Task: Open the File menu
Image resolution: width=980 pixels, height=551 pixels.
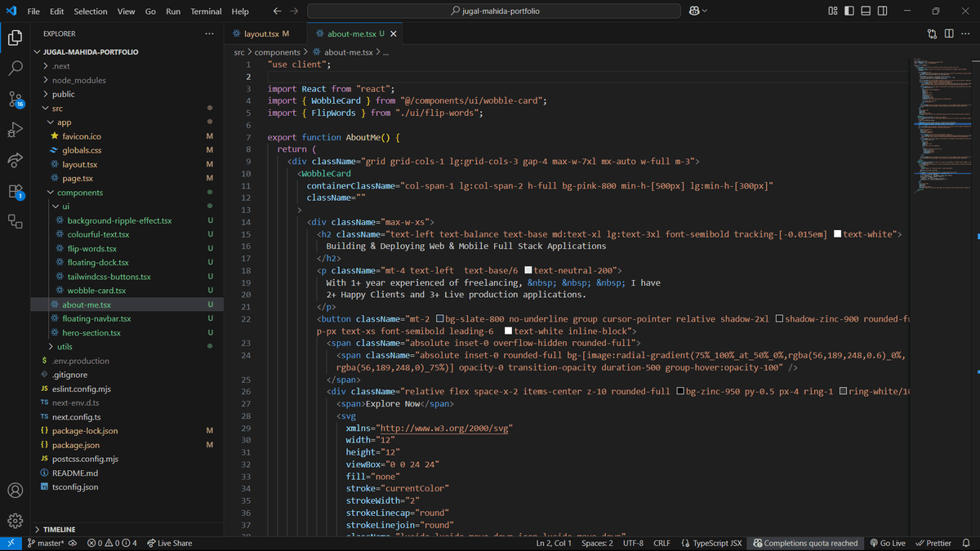Action: tap(33, 11)
